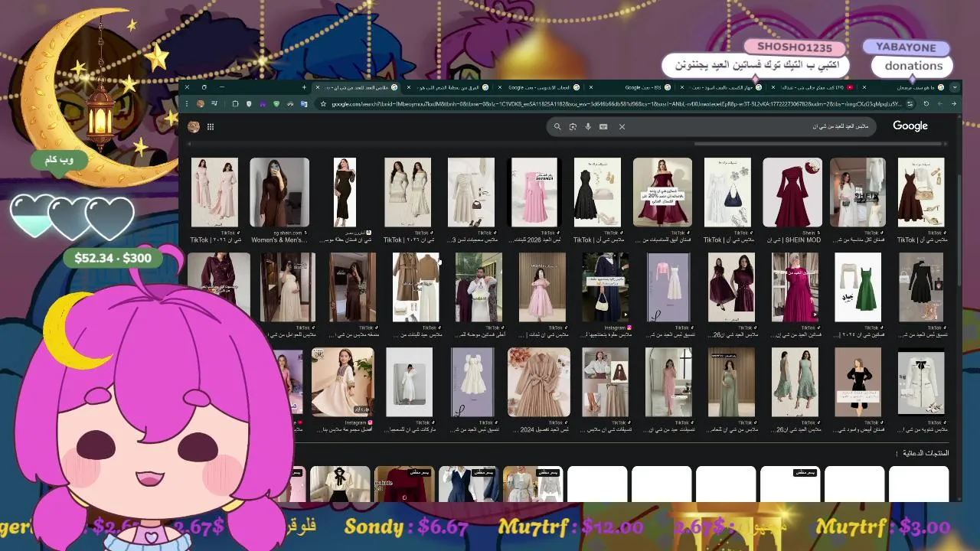Go back in browser history
This screenshot has width=980, height=551.
pyautogui.click(x=954, y=104)
